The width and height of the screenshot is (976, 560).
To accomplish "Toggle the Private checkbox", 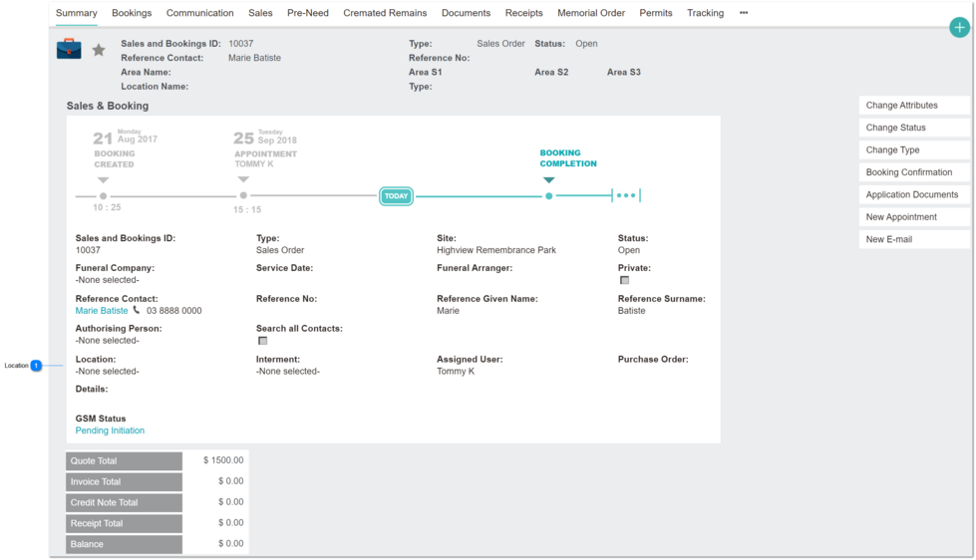I will click(x=624, y=281).
